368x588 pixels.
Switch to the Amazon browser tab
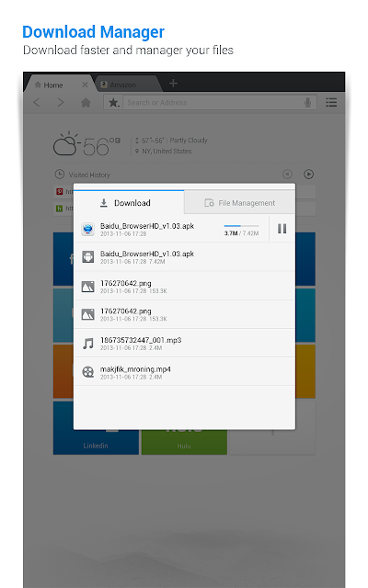coord(126,85)
